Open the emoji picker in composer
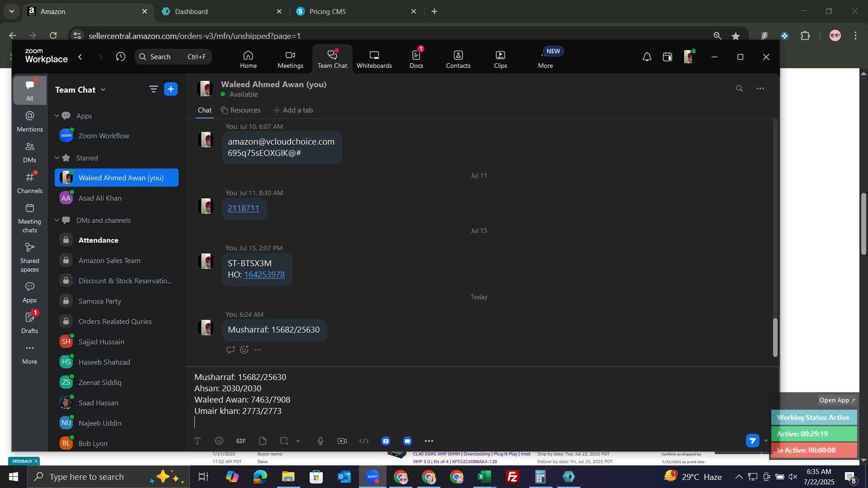Viewport: 868px width, 488px height. pos(219,441)
